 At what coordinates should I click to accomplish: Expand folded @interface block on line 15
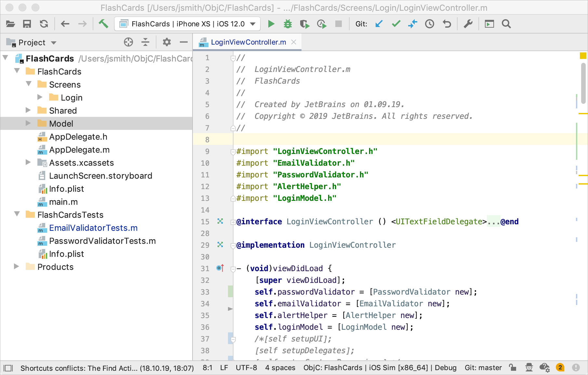click(x=233, y=222)
